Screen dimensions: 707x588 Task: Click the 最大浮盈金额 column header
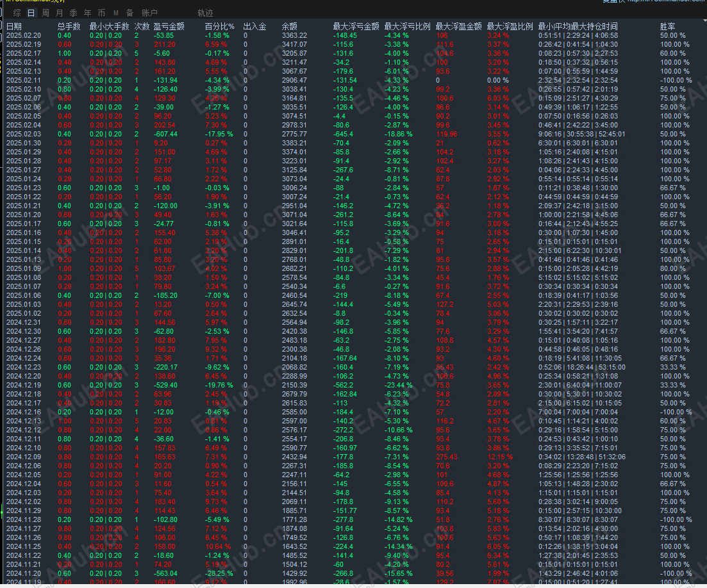[459, 27]
